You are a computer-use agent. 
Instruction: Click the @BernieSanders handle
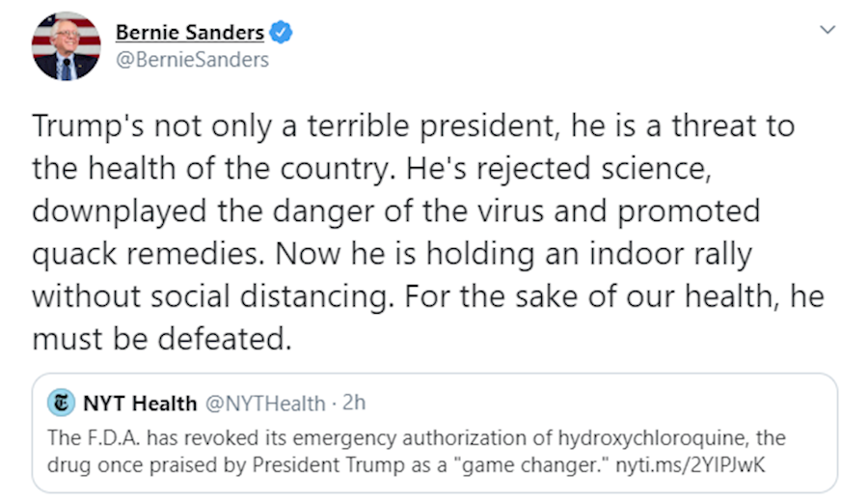(192, 60)
